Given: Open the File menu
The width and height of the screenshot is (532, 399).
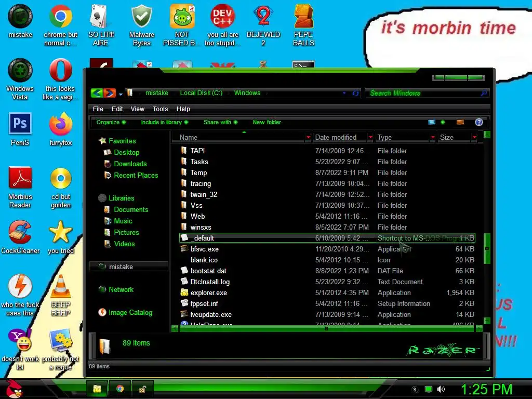Looking at the screenshot, I should tap(98, 109).
